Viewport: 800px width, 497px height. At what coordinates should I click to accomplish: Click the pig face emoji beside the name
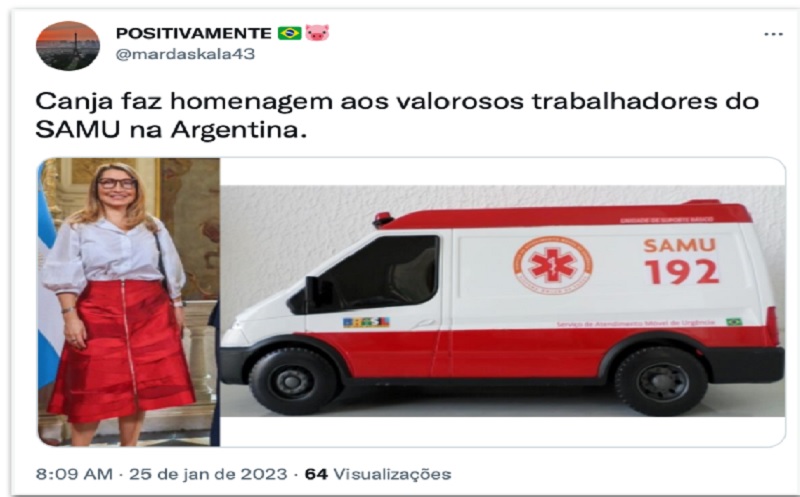pyautogui.click(x=317, y=33)
